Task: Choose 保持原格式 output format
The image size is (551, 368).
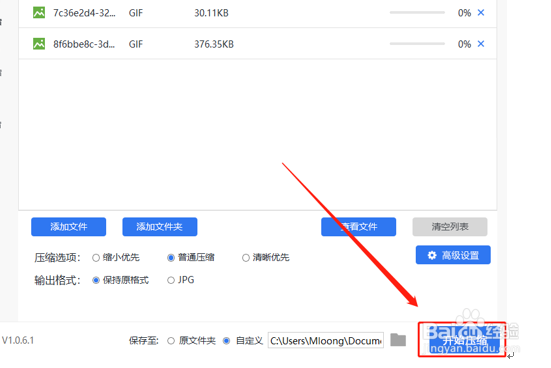Action: tap(96, 280)
